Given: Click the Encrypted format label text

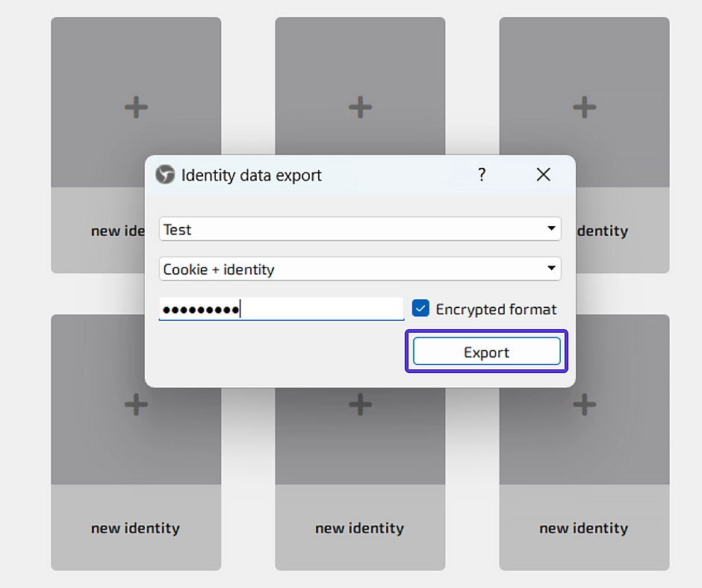Looking at the screenshot, I should point(496,309).
